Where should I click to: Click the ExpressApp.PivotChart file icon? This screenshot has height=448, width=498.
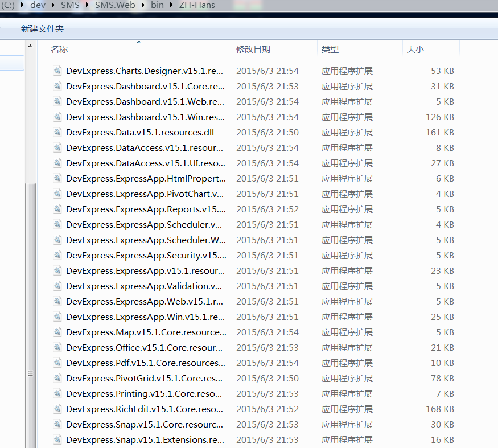[57, 194]
